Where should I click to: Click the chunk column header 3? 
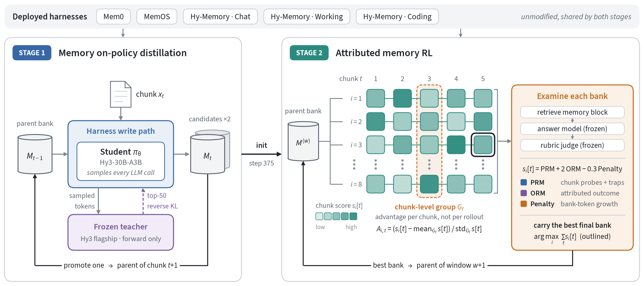(x=429, y=79)
